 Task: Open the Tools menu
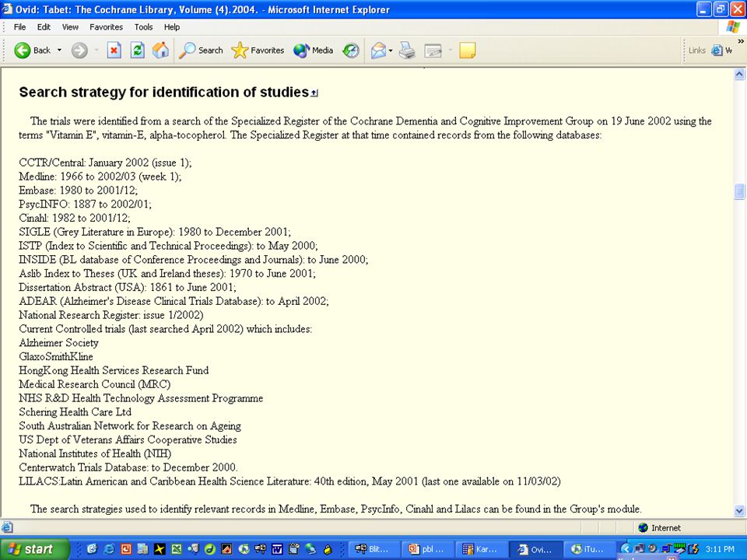(x=143, y=27)
